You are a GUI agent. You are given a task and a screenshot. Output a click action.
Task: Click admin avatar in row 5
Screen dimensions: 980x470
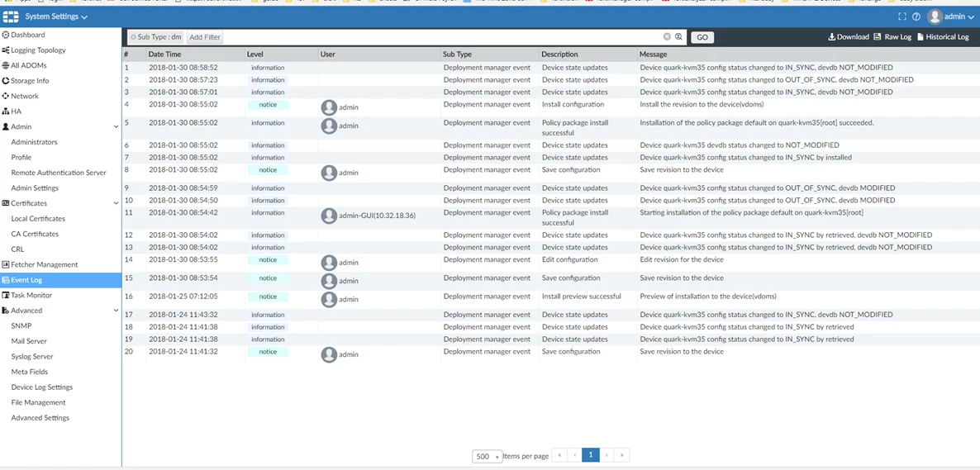pos(329,126)
